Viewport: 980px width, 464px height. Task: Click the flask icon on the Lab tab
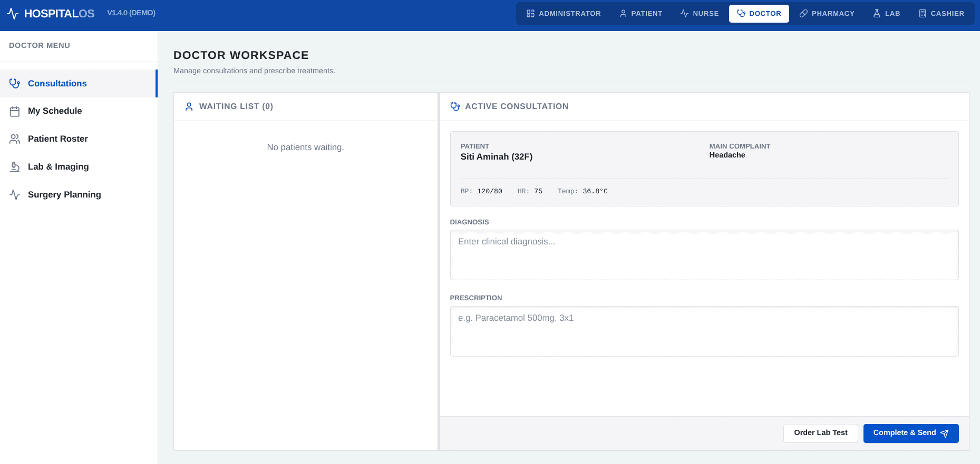877,14
